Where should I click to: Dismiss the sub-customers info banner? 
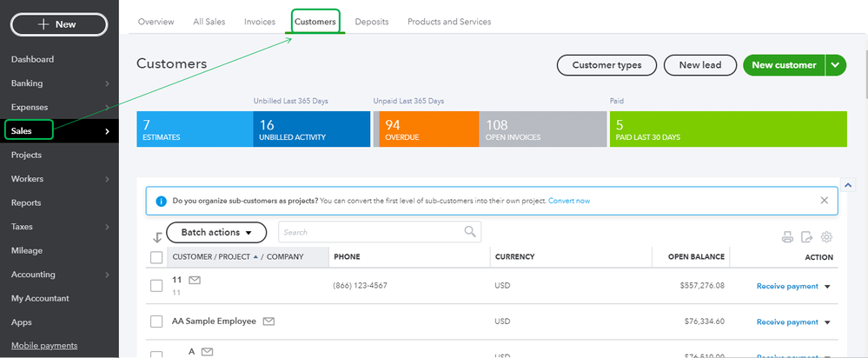point(824,200)
